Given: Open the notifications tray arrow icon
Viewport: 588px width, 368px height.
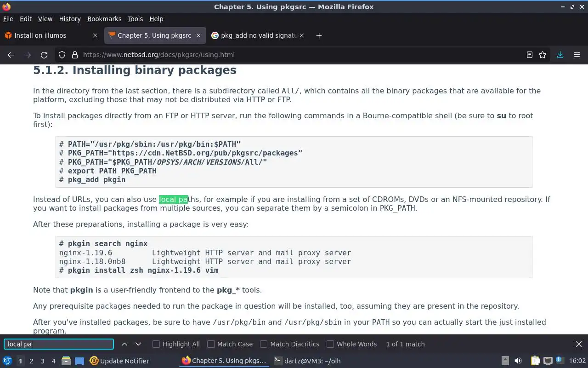Looking at the screenshot, I should point(505,361).
